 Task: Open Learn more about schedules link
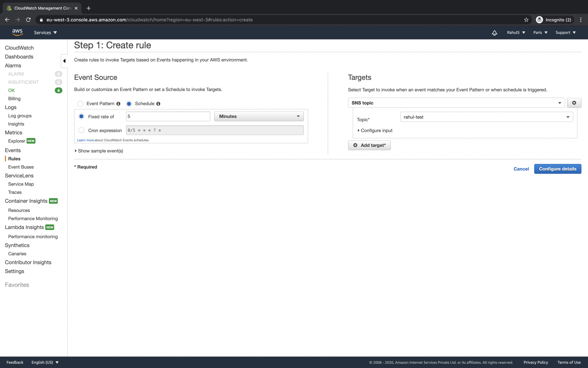[85, 140]
